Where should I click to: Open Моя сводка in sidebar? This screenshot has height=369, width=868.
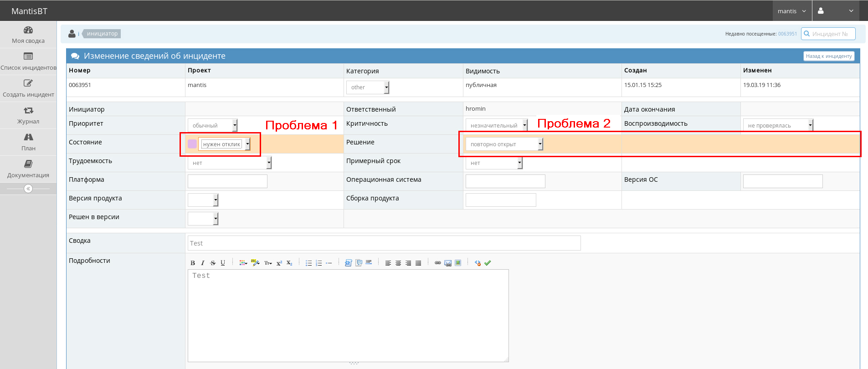pyautogui.click(x=28, y=35)
